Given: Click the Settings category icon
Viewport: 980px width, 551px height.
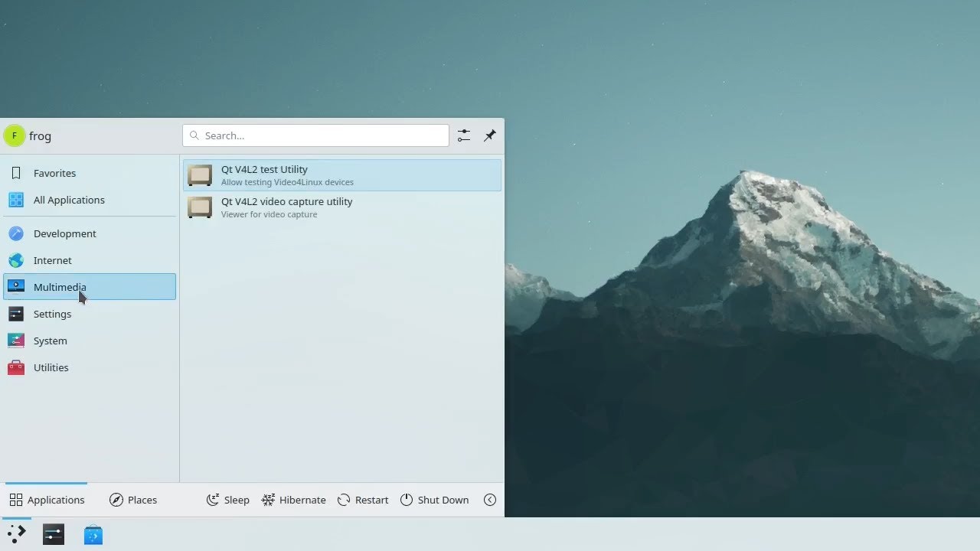Looking at the screenshot, I should coord(16,314).
